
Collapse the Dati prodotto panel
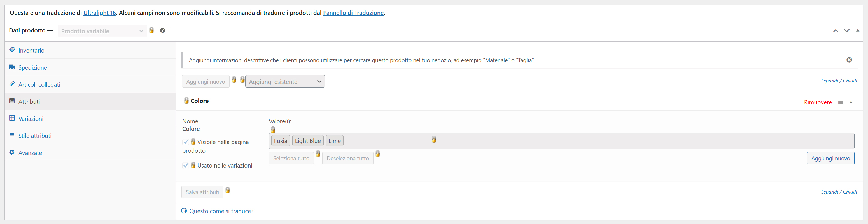[858, 30]
